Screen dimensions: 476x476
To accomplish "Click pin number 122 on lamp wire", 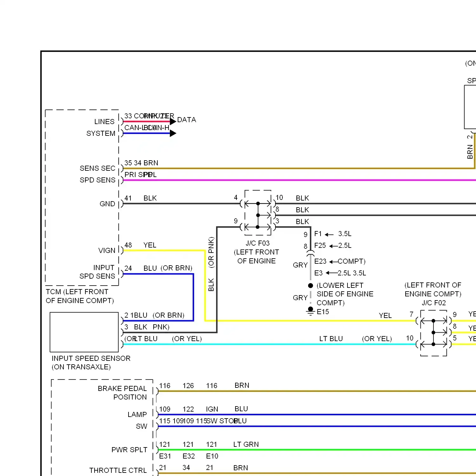I will click(x=188, y=409).
